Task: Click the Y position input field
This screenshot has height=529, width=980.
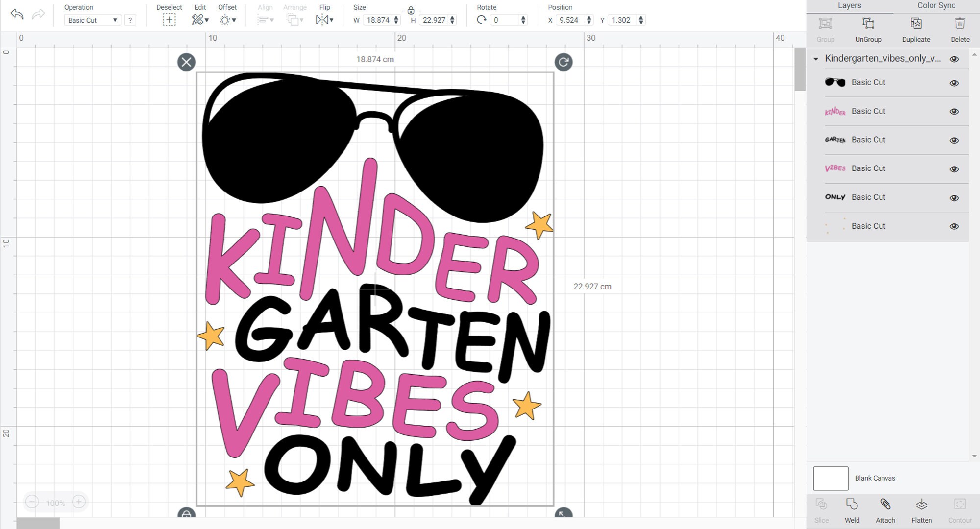Action: (622, 20)
